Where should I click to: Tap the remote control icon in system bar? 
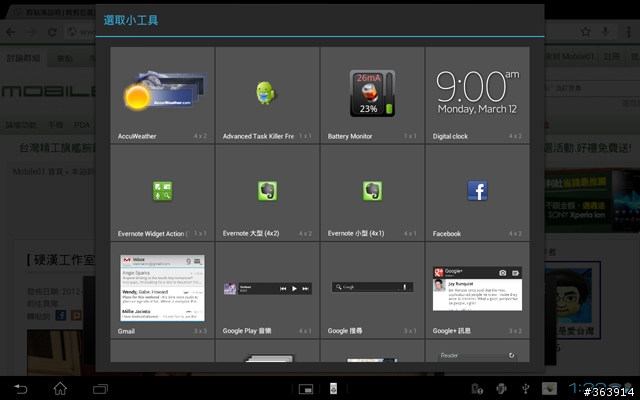click(333, 389)
